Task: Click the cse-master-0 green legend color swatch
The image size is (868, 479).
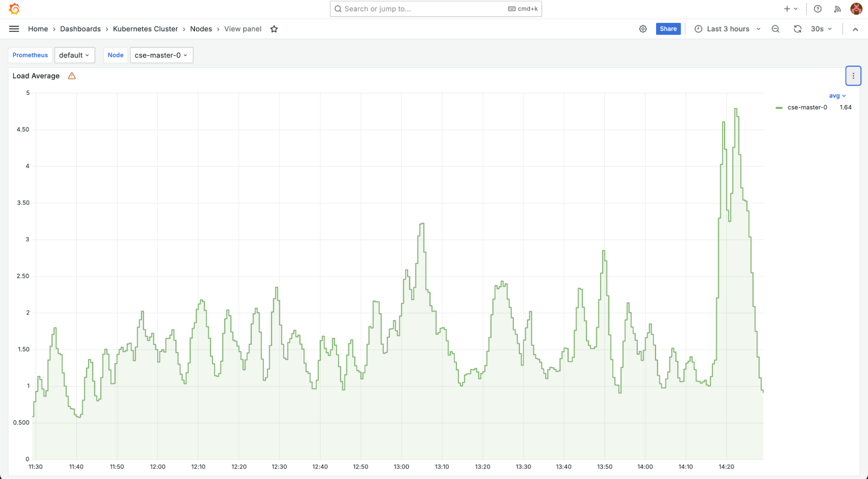Action: pos(779,108)
